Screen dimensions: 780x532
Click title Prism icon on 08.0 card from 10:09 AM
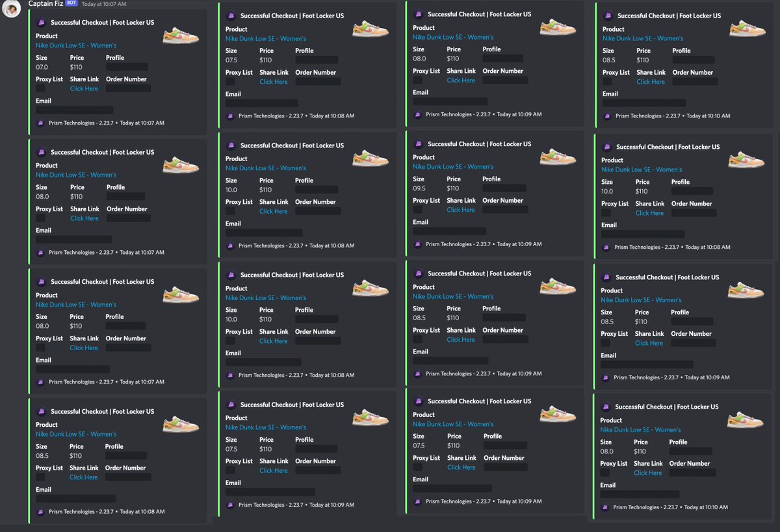click(419, 14)
